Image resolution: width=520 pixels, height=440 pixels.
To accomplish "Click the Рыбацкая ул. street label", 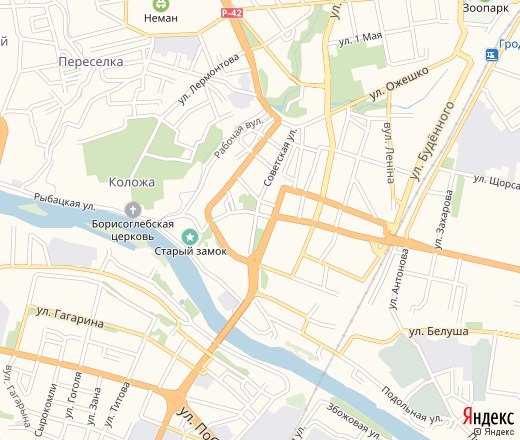I will [x=65, y=202].
